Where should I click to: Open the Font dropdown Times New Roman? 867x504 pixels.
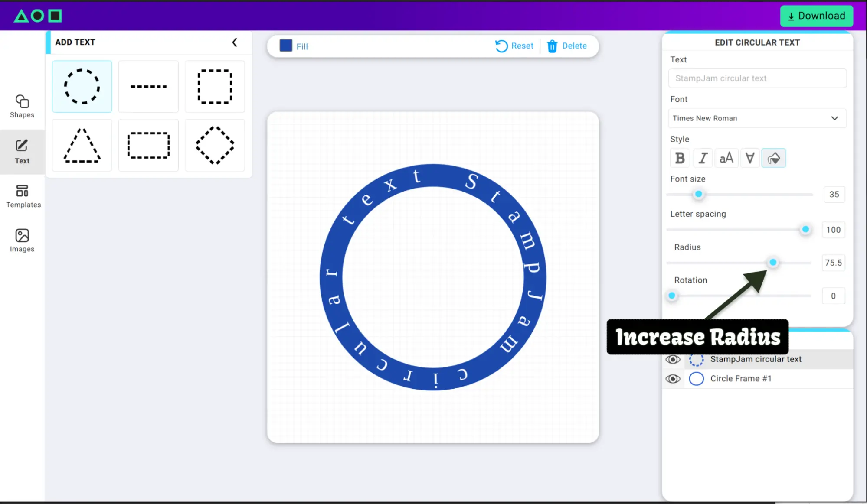757,118
